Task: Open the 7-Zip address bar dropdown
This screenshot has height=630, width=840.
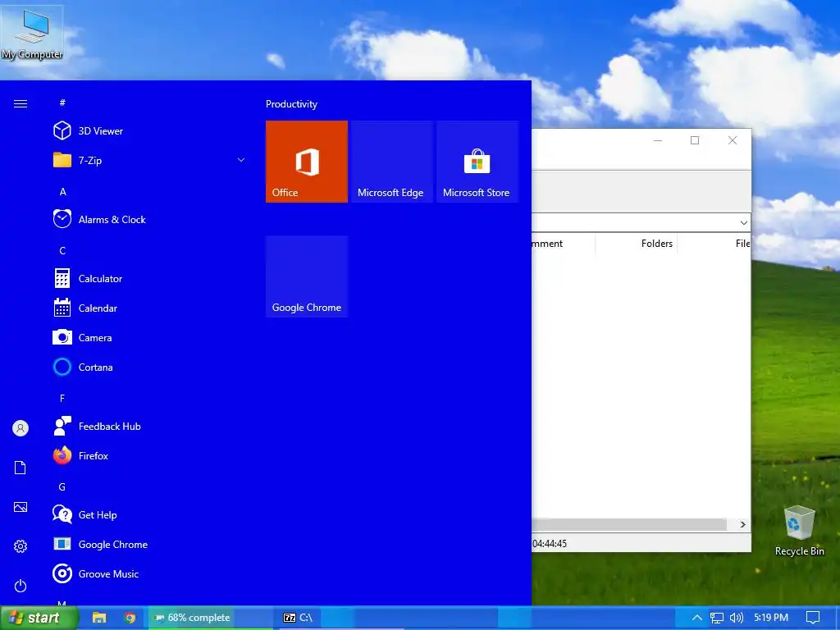Action: coord(743,222)
